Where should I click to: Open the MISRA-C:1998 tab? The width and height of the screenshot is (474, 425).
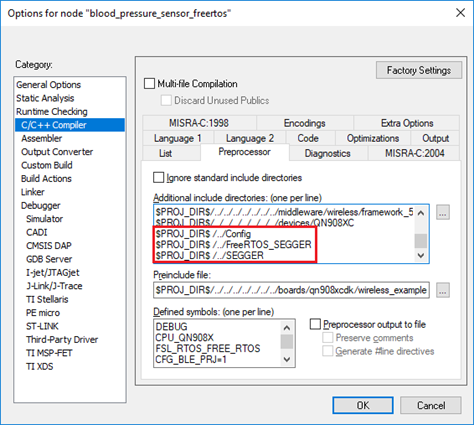coord(199,123)
